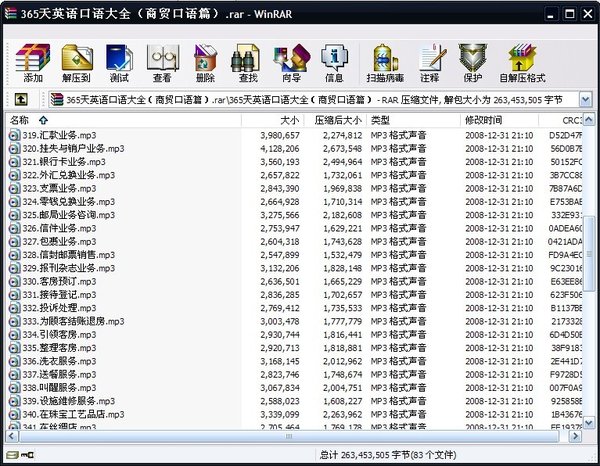
Task: Select file icon of 340.在珠宝工艺品店.mp3
Action: click(x=14, y=414)
